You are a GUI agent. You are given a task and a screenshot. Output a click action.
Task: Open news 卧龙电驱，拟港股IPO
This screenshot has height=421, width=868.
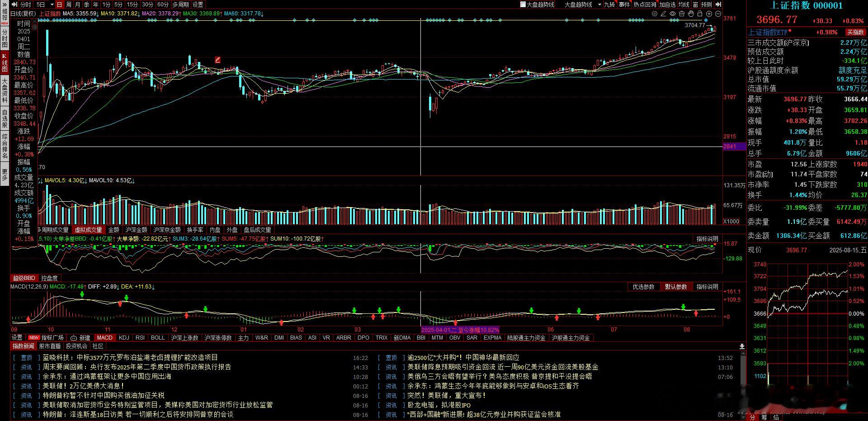pos(439,405)
